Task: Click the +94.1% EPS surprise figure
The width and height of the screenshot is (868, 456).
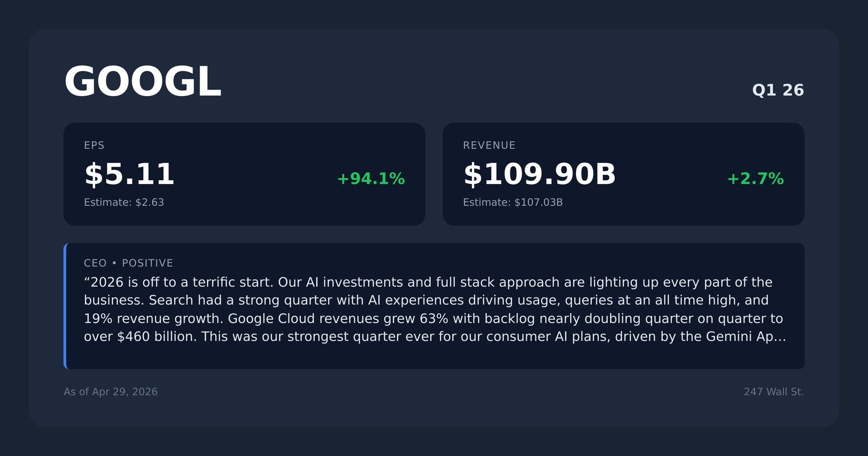Action: [x=371, y=179]
